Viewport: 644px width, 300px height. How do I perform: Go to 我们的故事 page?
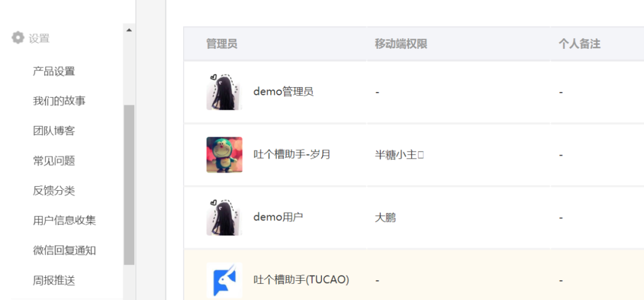59,101
